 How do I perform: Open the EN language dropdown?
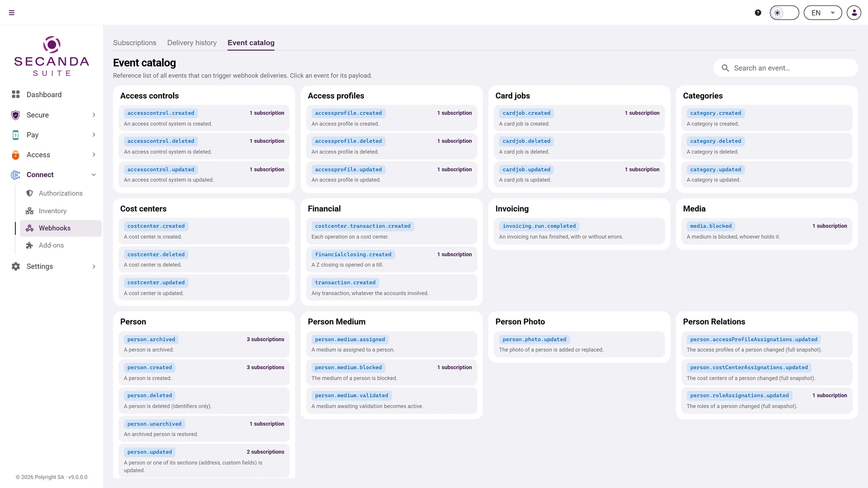823,13
